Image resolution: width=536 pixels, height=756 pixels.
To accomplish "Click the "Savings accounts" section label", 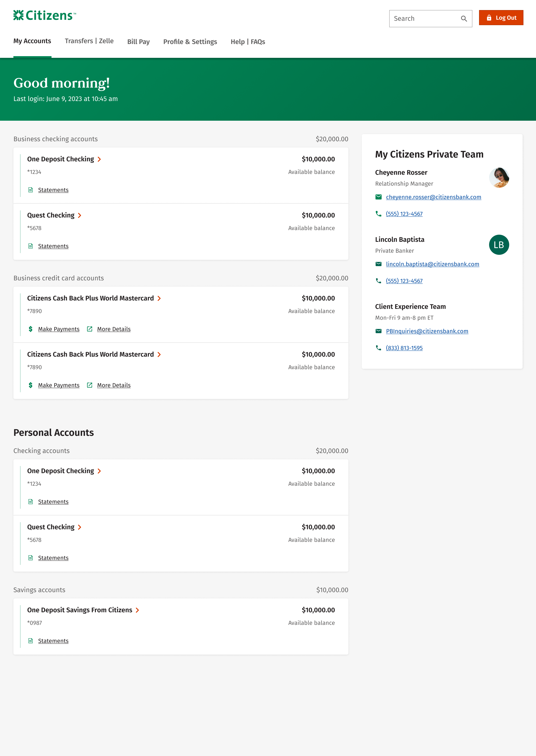I will coord(39,590).
